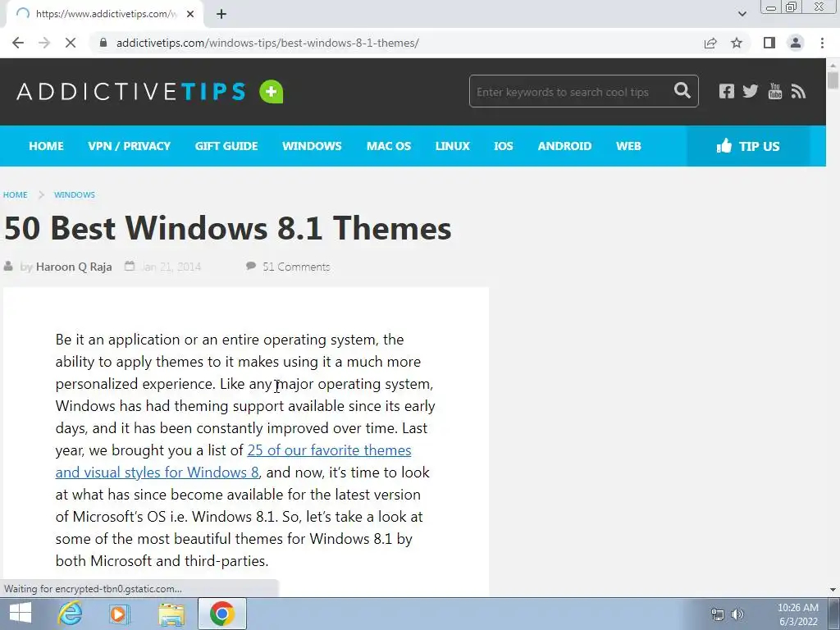840x630 pixels.
Task: Open author Haroon Q Raja link
Action: (x=74, y=267)
